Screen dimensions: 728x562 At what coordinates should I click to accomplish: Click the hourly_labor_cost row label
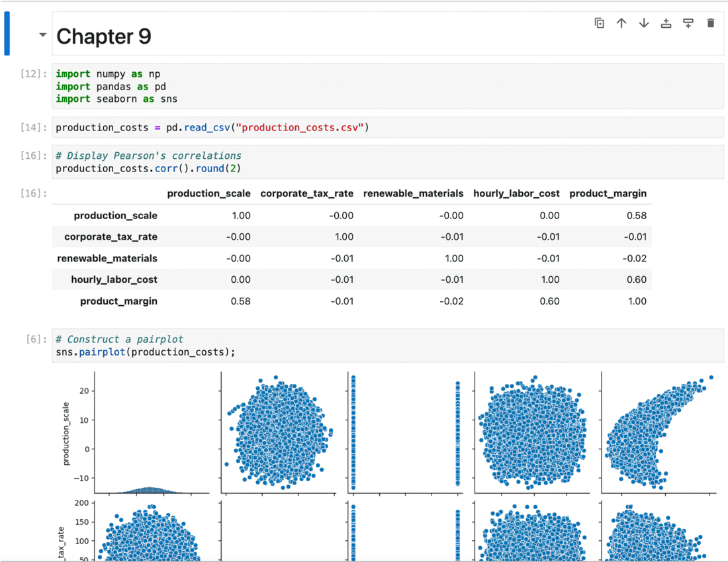114,279
